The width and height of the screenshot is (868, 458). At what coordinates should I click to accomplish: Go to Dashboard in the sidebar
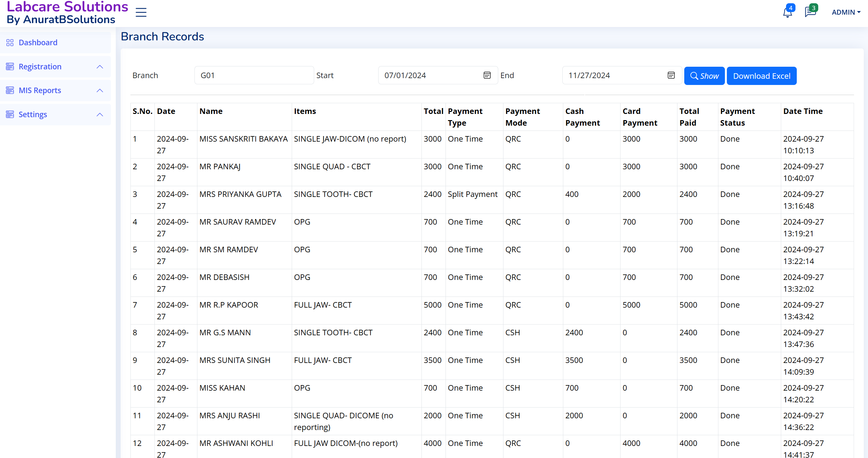38,43
